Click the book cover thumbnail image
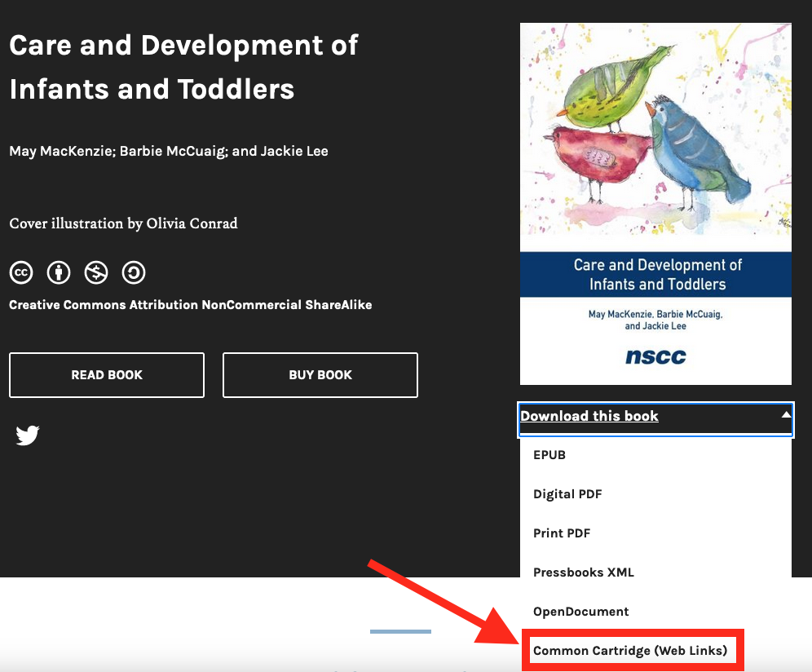The image size is (812, 672). point(655,204)
